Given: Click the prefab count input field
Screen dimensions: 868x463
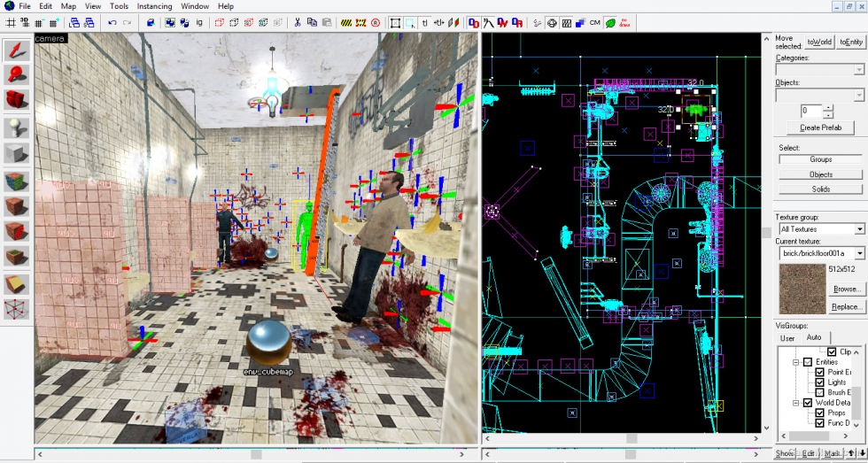Looking at the screenshot, I should (811, 112).
